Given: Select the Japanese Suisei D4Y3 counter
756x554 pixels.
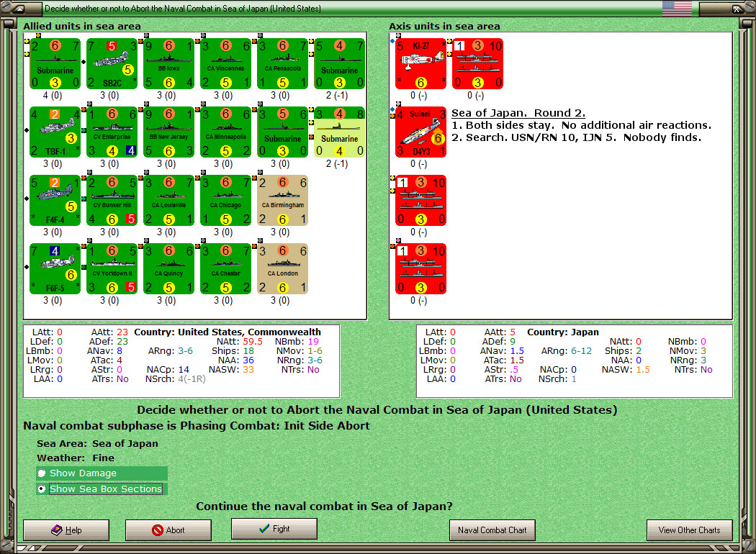Looking at the screenshot, I should click(421, 132).
